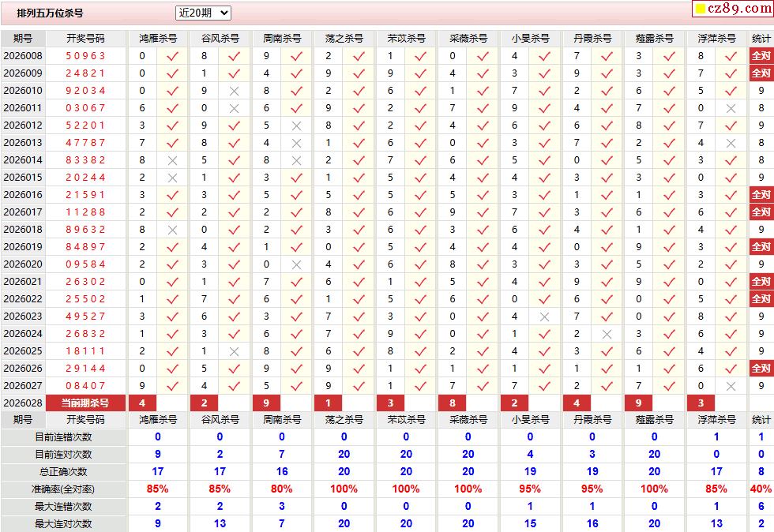Click draw number 89632
The height and width of the screenshot is (532, 774).
coord(85,230)
